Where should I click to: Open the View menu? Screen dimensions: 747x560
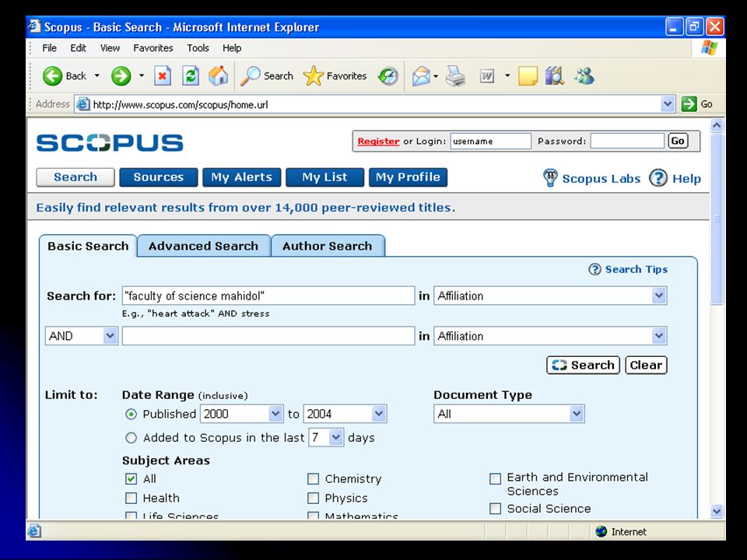[x=110, y=47]
